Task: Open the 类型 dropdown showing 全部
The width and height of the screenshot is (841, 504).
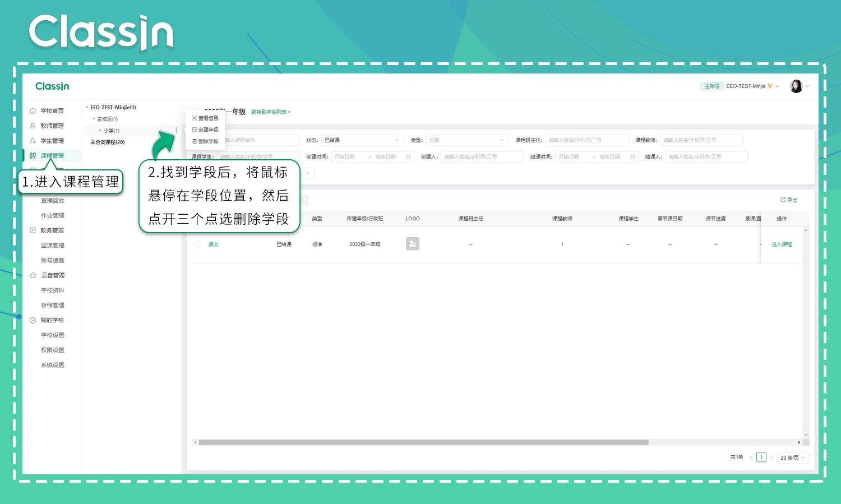Action: click(466, 140)
